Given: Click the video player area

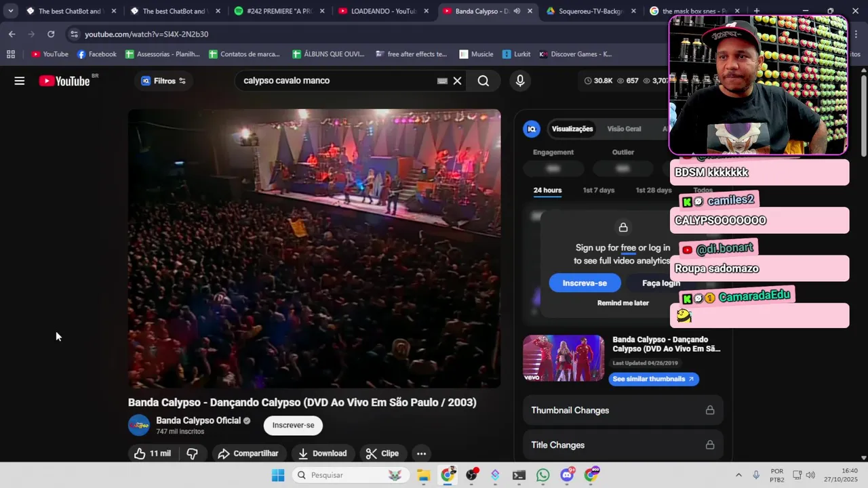Looking at the screenshot, I should (x=315, y=249).
